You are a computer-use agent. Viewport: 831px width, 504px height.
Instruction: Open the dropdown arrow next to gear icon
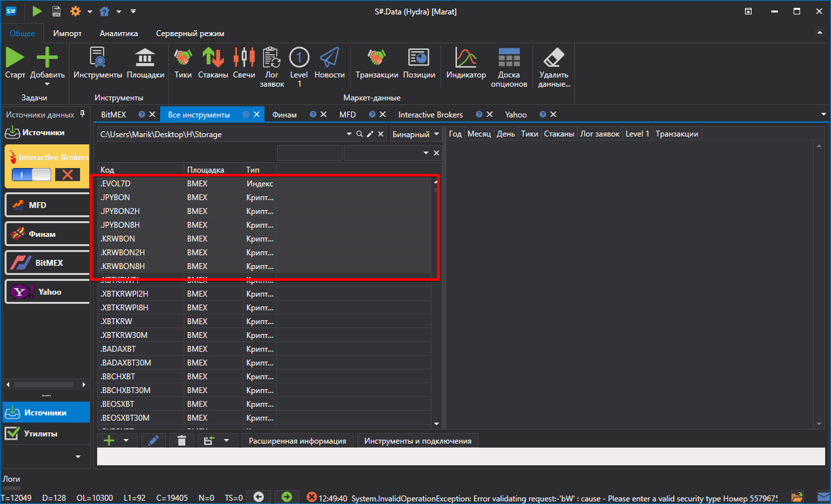point(90,11)
